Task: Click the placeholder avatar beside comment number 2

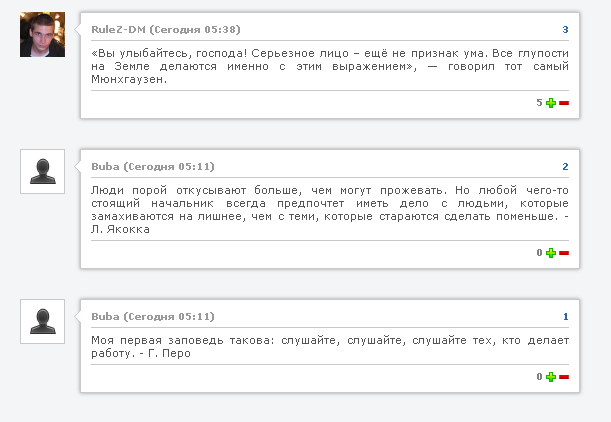Action: (42, 171)
